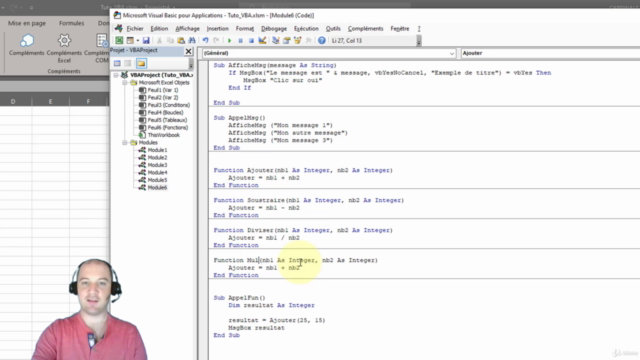The height and width of the screenshot is (360, 640).
Task: Click the Toolbox icon in the toolbar
Action: coord(308,40)
